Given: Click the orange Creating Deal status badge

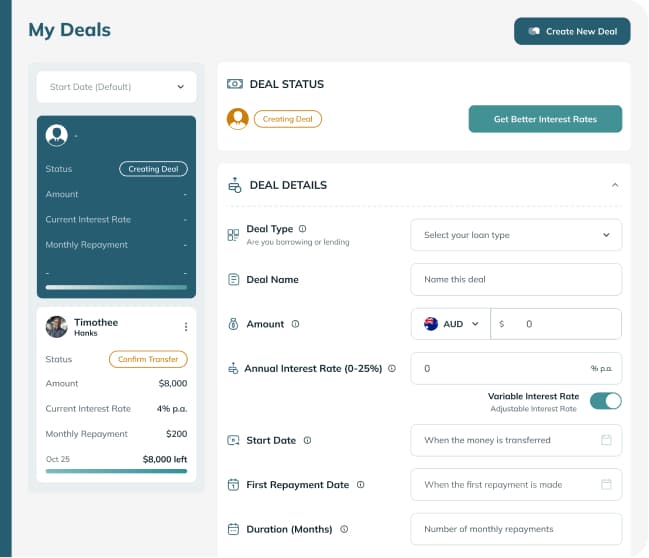Looking at the screenshot, I should [x=288, y=119].
